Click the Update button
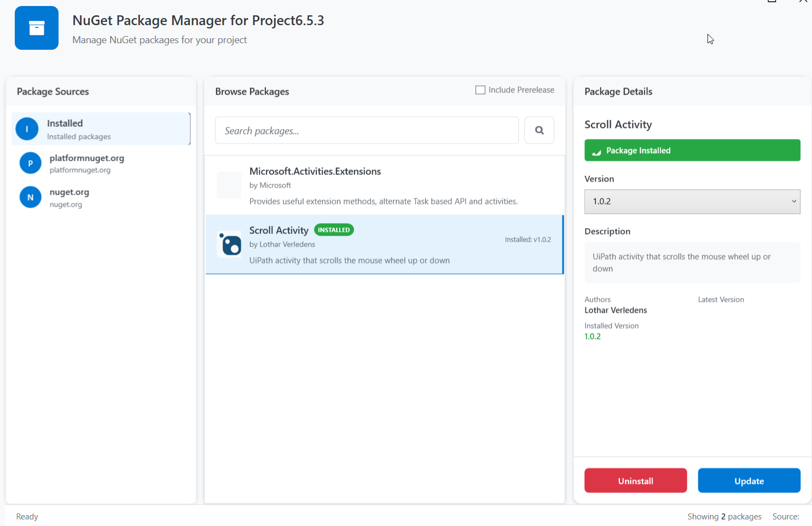The image size is (812, 526). (749, 481)
